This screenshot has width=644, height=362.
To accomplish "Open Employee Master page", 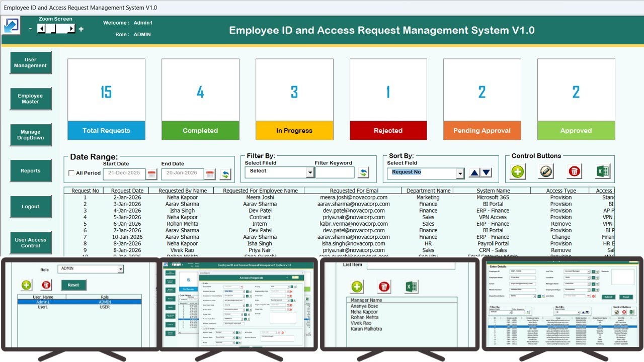I will [31, 99].
